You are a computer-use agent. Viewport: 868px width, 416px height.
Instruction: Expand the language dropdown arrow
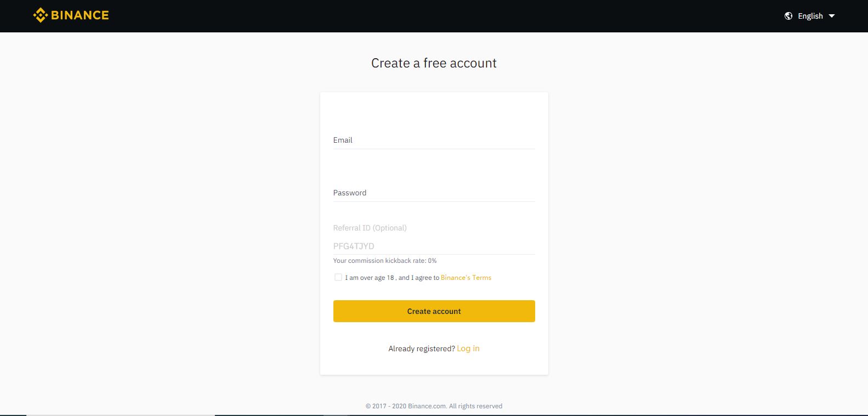pos(831,16)
